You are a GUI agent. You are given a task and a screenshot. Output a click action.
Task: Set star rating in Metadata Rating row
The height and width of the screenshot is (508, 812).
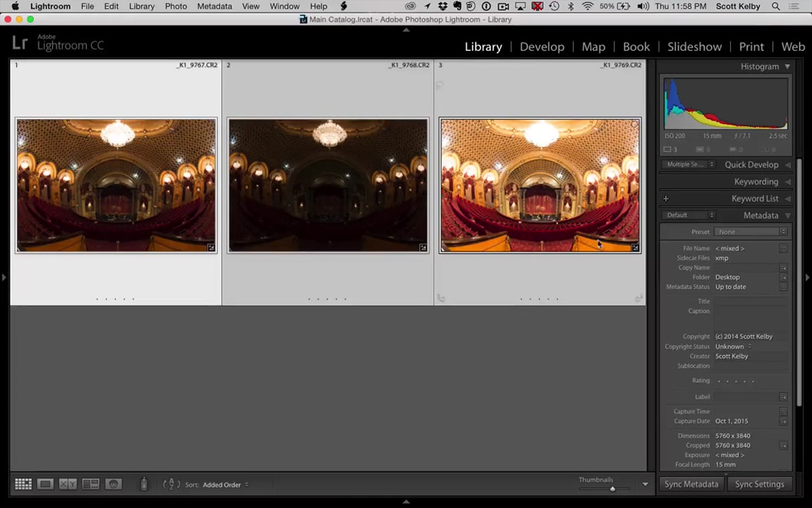(x=736, y=381)
